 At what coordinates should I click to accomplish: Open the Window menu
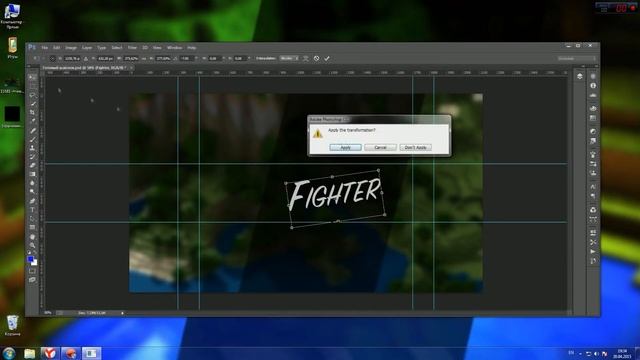(x=174, y=48)
